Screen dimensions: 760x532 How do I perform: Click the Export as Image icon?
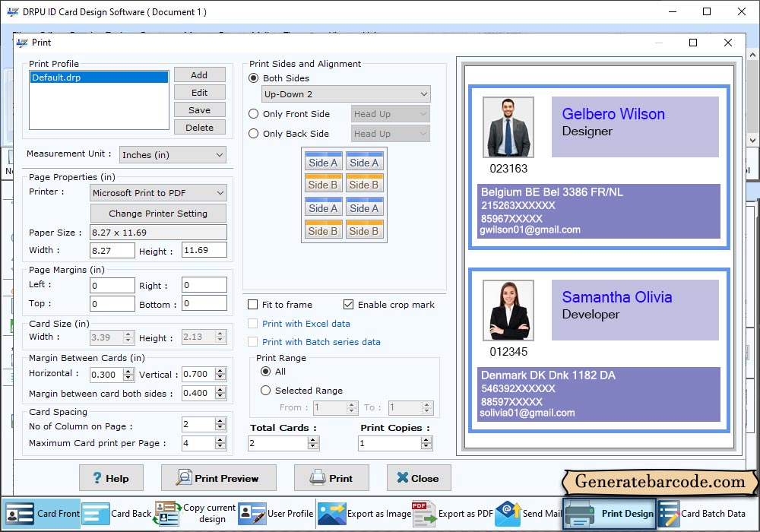point(332,514)
